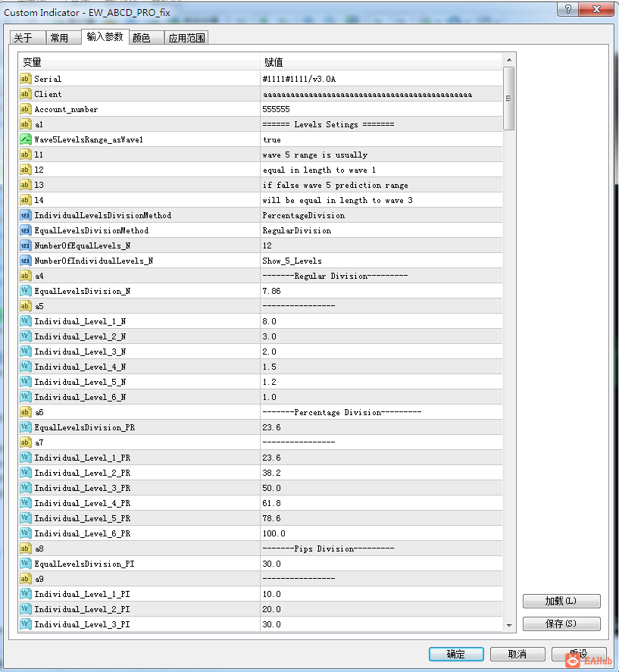Click the 赋值 column header
This screenshot has width=619, height=672.
pyautogui.click(x=381, y=62)
